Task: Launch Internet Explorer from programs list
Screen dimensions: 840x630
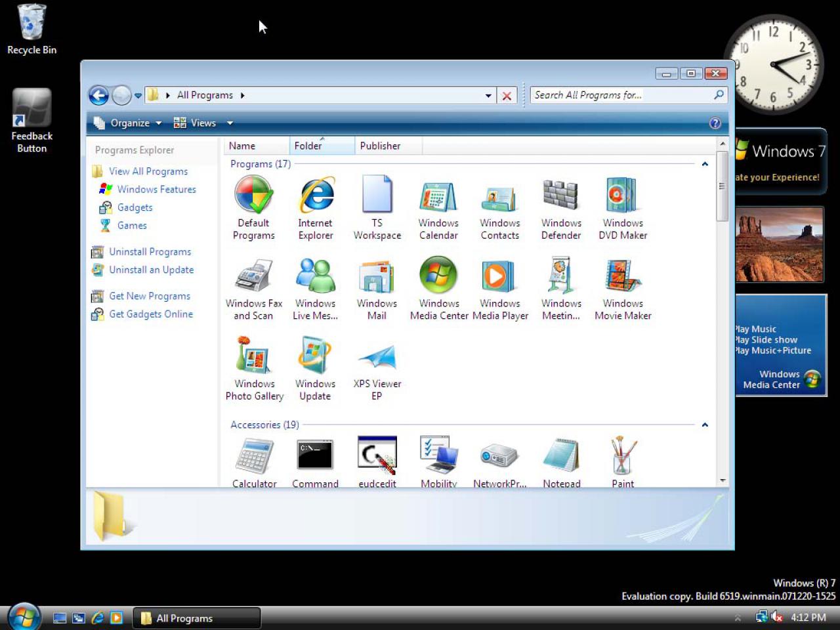Action: [316, 207]
